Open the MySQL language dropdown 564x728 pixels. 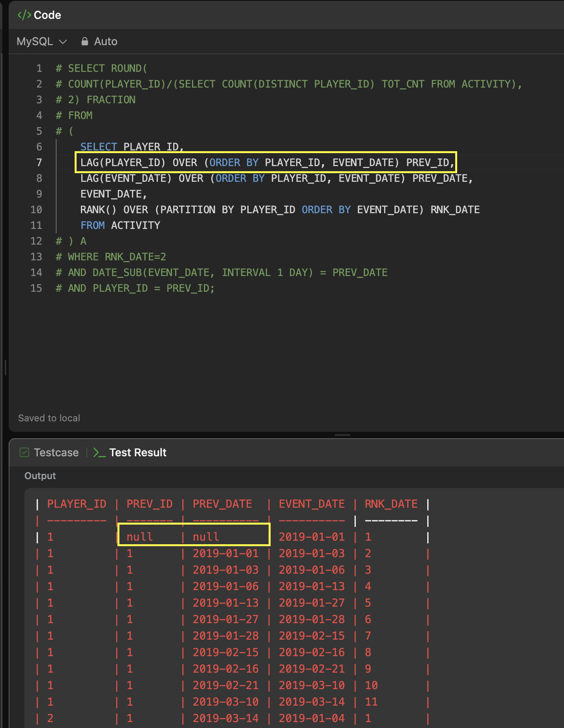42,41
